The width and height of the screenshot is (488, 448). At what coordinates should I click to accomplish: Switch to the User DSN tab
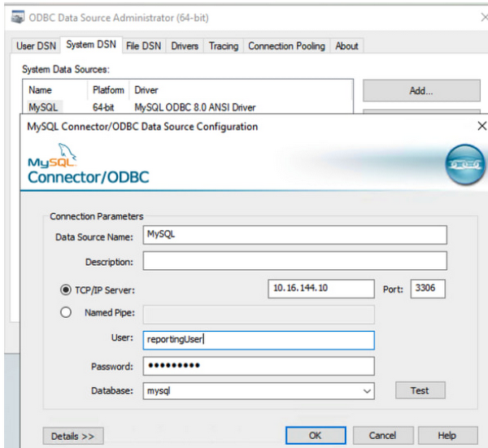(36, 46)
